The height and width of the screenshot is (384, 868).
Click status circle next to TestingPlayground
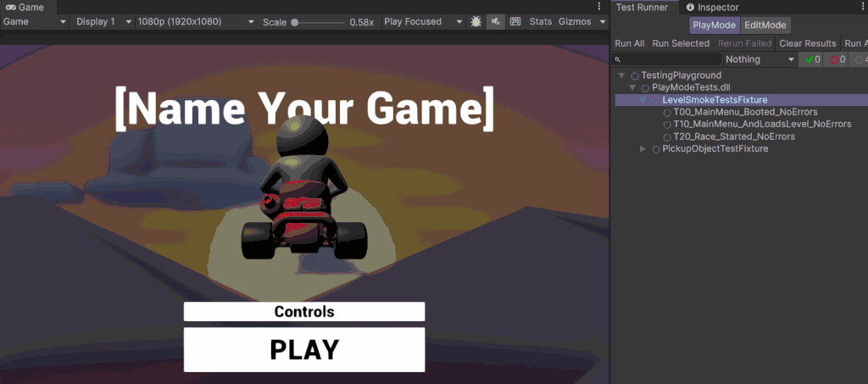(635, 75)
